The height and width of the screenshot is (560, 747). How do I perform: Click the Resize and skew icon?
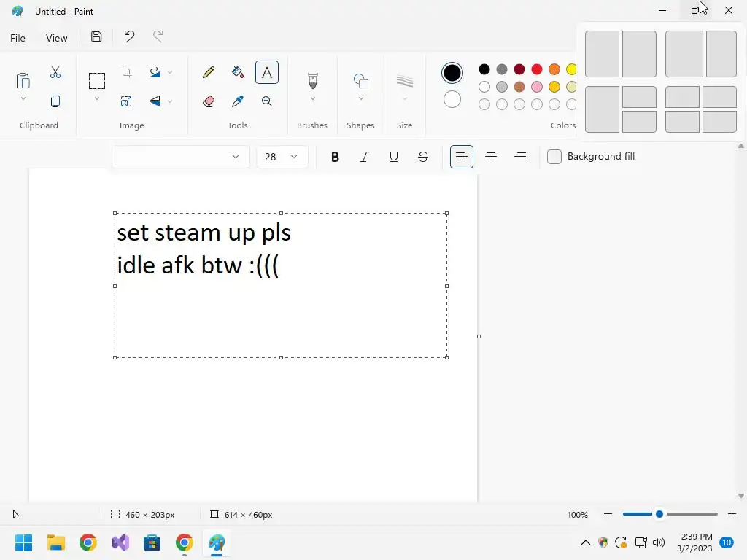tap(126, 101)
